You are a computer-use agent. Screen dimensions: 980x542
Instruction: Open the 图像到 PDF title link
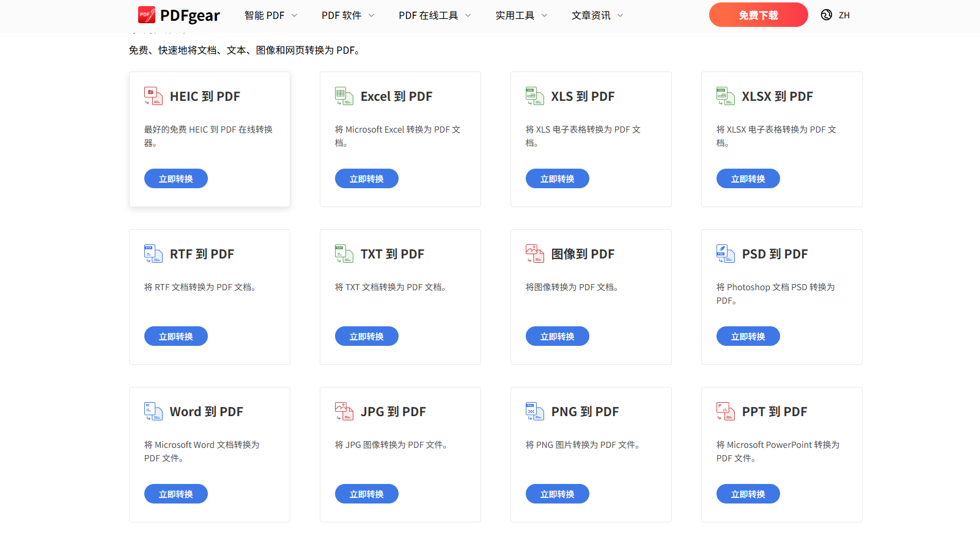click(x=583, y=254)
